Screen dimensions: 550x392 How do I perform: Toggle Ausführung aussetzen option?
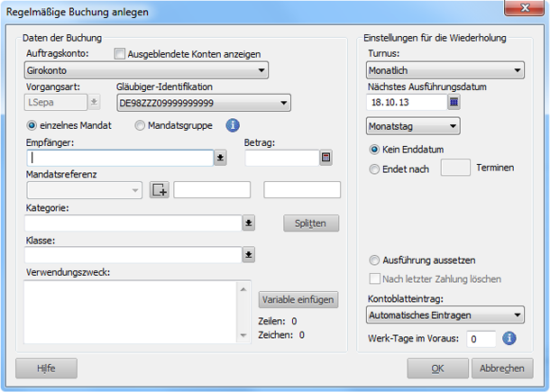[375, 260]
